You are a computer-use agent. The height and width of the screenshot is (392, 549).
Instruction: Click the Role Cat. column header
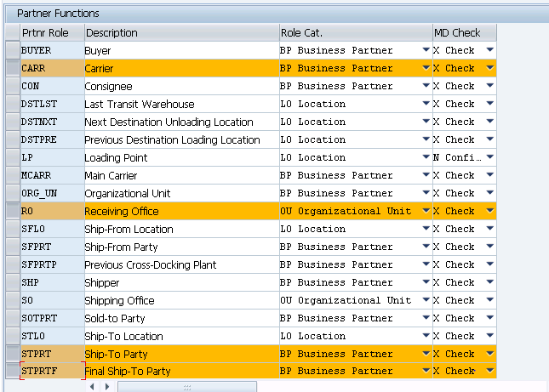pos(356,32)
